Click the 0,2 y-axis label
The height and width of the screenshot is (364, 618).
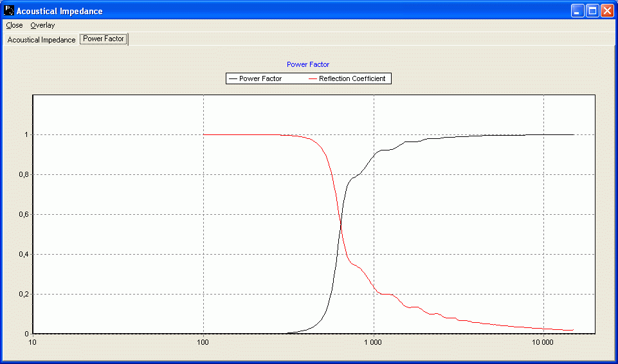pos(24,294)
